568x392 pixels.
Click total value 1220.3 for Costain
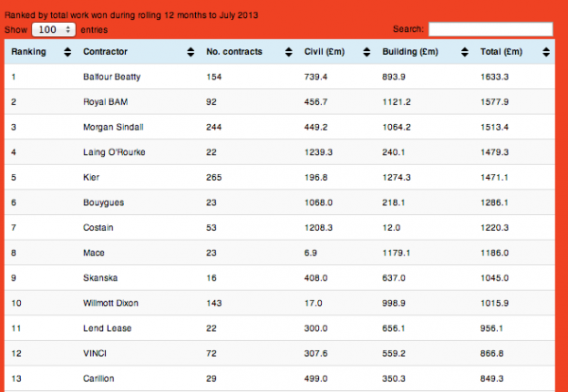click(494, 227)
